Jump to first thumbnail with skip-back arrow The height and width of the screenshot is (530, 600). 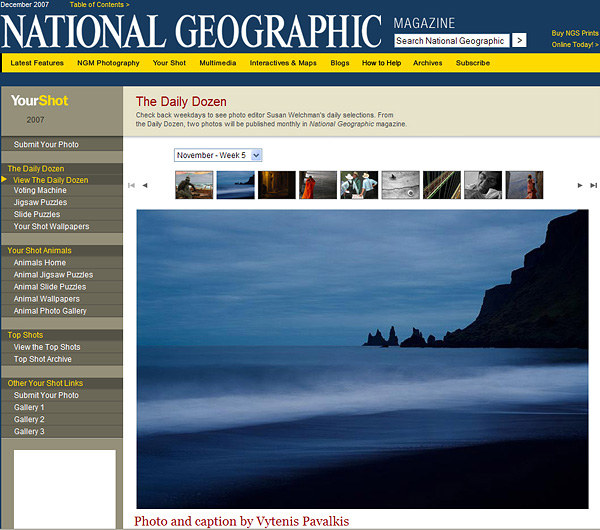click(131, 185)
